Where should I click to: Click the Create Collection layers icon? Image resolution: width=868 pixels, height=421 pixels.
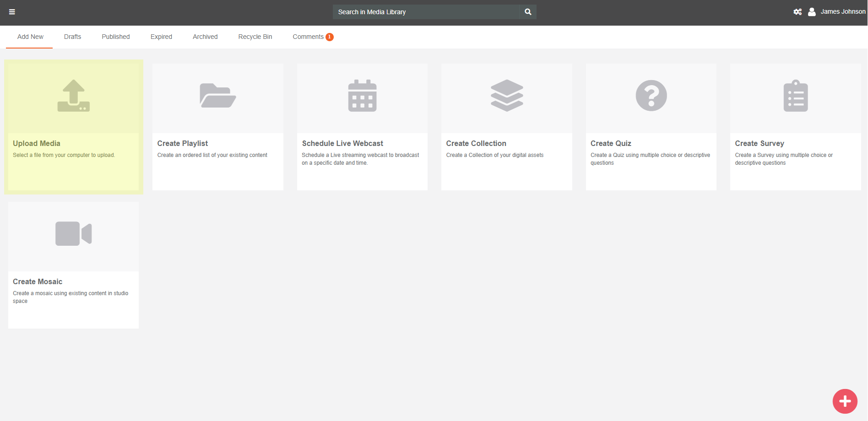point(507,96)
